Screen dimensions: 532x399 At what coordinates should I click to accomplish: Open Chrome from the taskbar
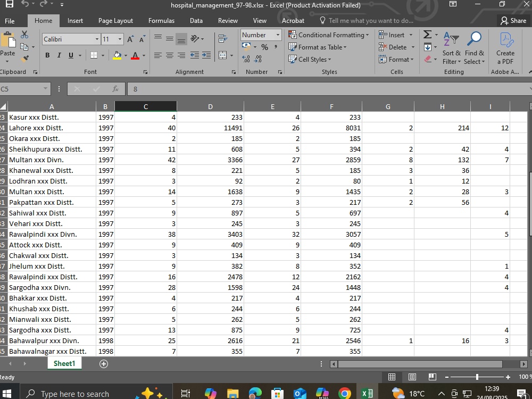[x=344, y=394]
